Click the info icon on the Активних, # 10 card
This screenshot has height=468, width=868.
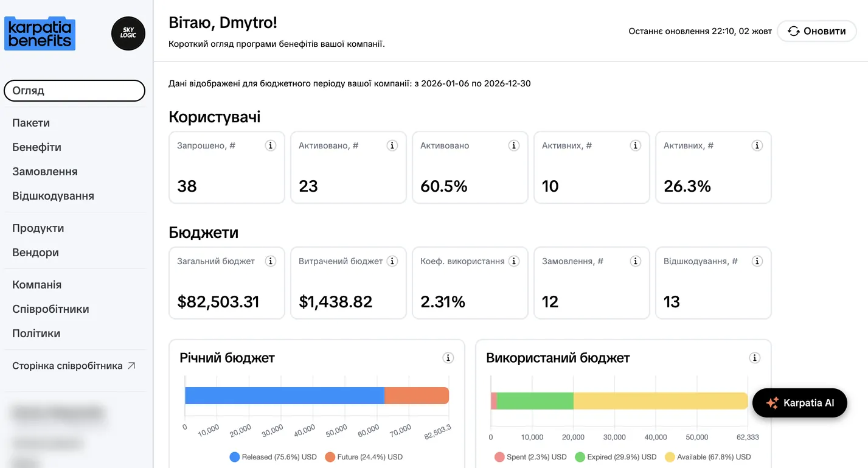coord(636,145)
